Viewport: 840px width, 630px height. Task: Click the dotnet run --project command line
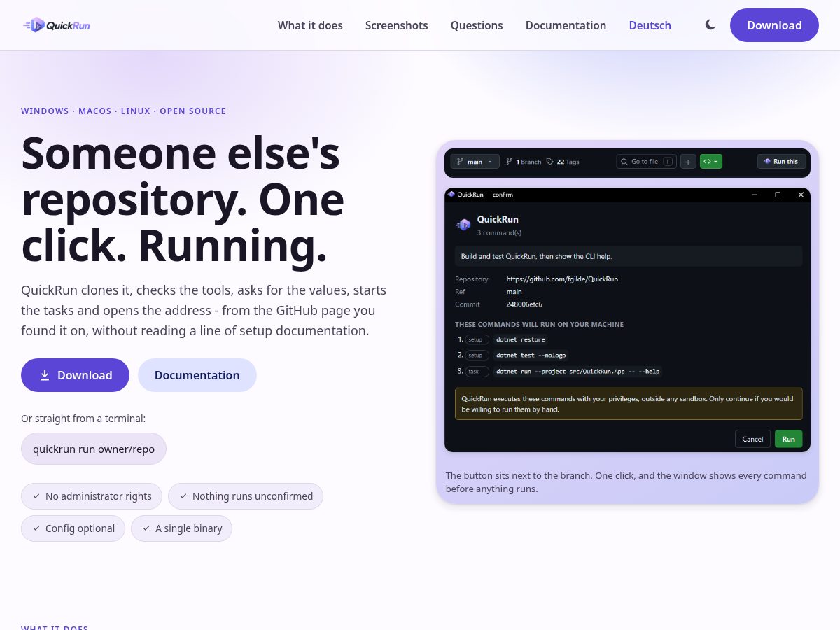pyautogui.click(x=577, y=372)
